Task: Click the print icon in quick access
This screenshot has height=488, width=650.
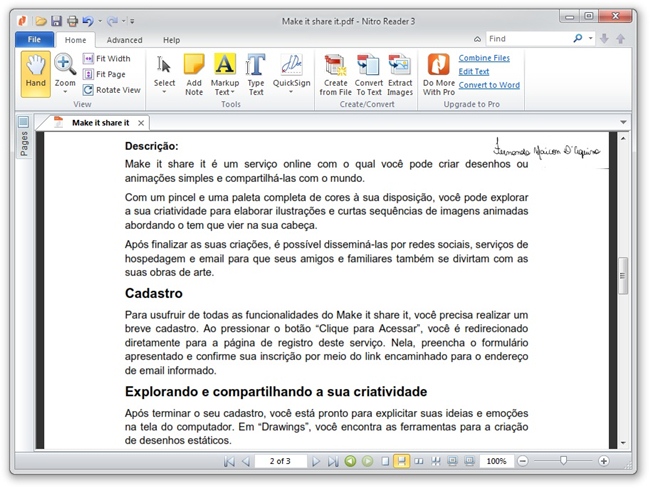Action: (x=73, y=21)
